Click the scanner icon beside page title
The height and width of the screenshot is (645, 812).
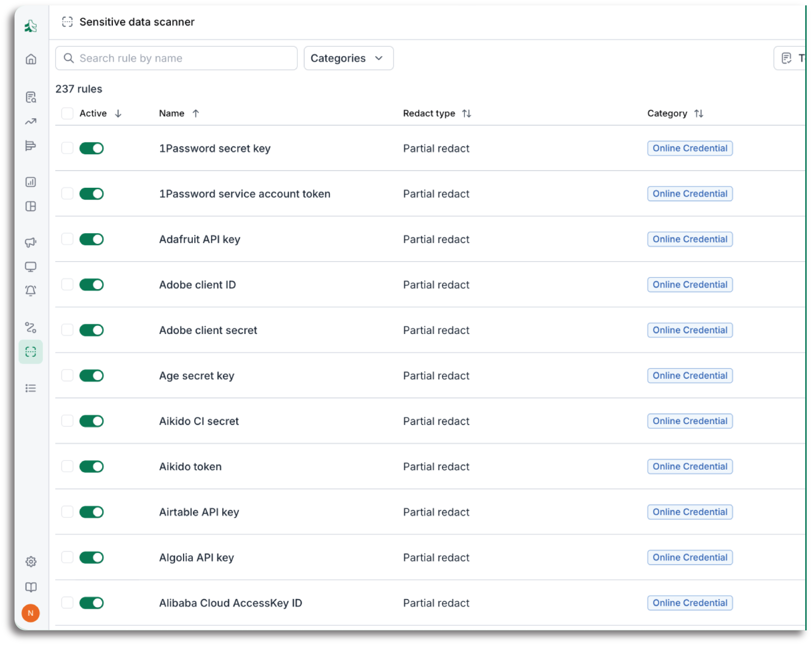67,22
